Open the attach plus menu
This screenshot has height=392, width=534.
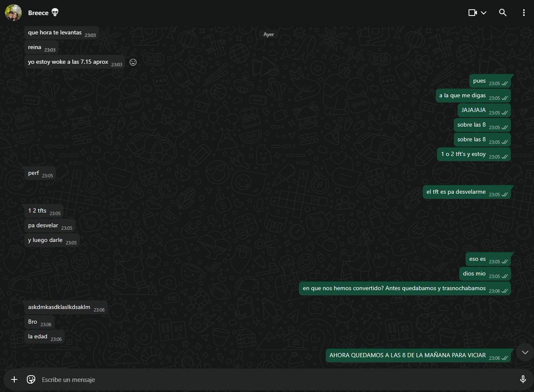(x=14, y=380)
